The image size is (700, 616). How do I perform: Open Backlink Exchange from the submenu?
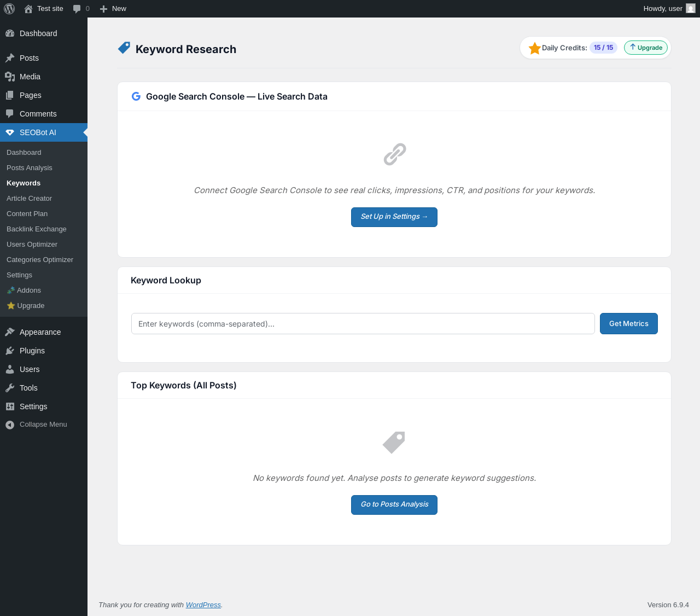(x=37, y=229)
